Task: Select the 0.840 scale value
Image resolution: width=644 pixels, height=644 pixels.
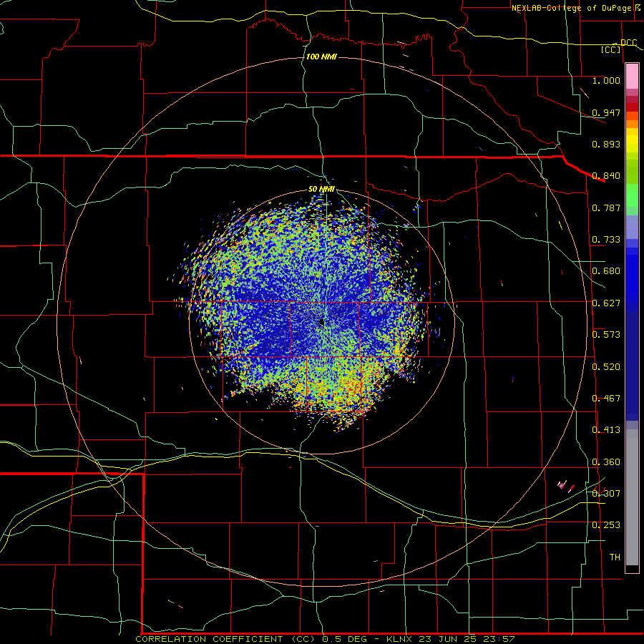Action: pos(606,176)
